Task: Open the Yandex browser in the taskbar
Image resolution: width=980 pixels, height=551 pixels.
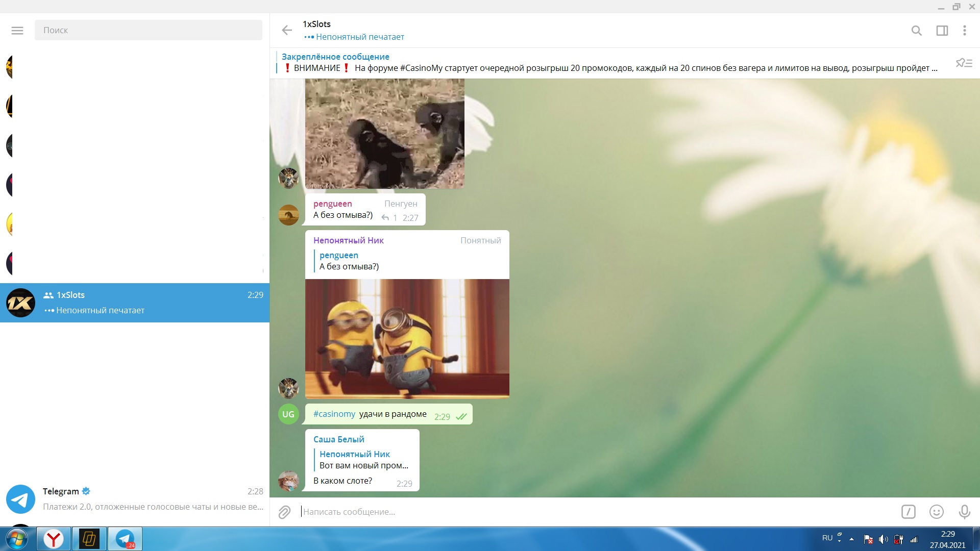Action: coord(54,539)
